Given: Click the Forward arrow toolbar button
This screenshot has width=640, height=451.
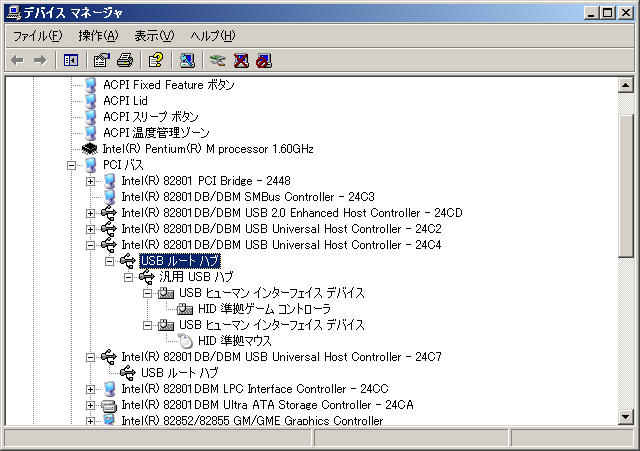Looking at the screenshot, I should point(40,61).
